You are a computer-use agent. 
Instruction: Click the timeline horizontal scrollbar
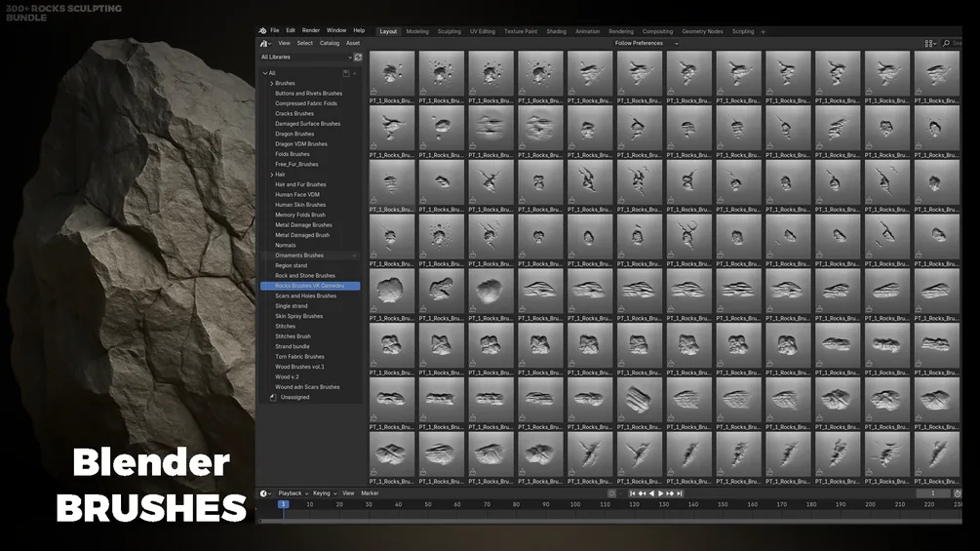tap(610, 521)
